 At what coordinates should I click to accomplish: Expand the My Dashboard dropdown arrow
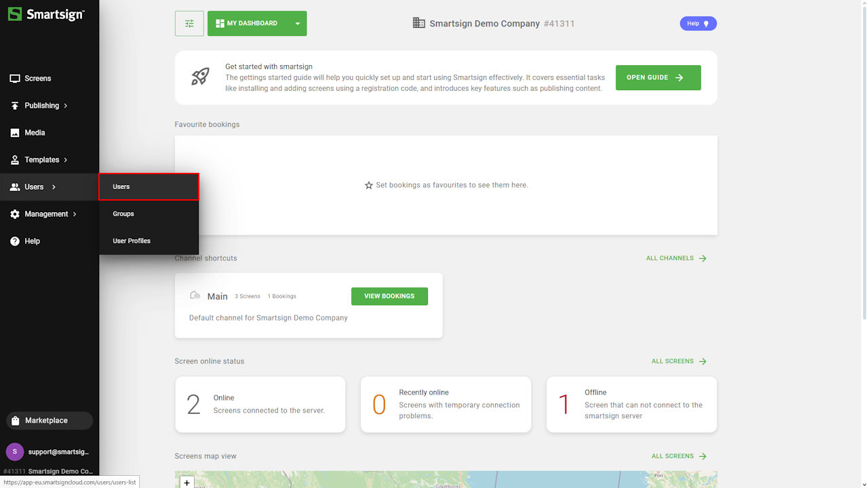[x=297, y=24]
